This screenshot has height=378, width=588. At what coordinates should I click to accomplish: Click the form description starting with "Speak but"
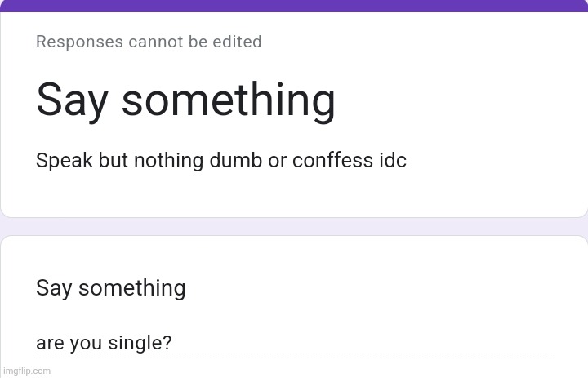tap(220, 161)
